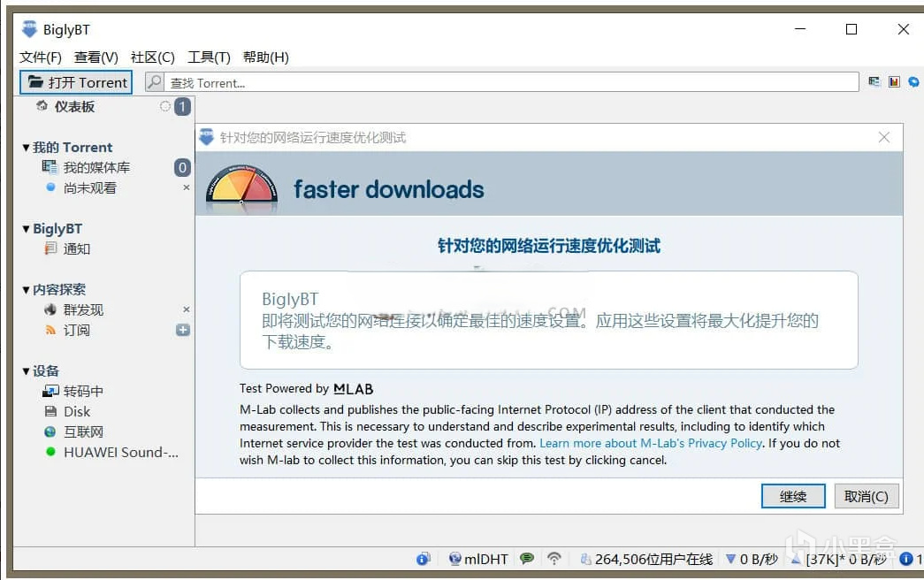This screenshot has width=924, height=580.
Task: Click the green dot beside HUAWEI Sound
Action: [x=50, y=452]
